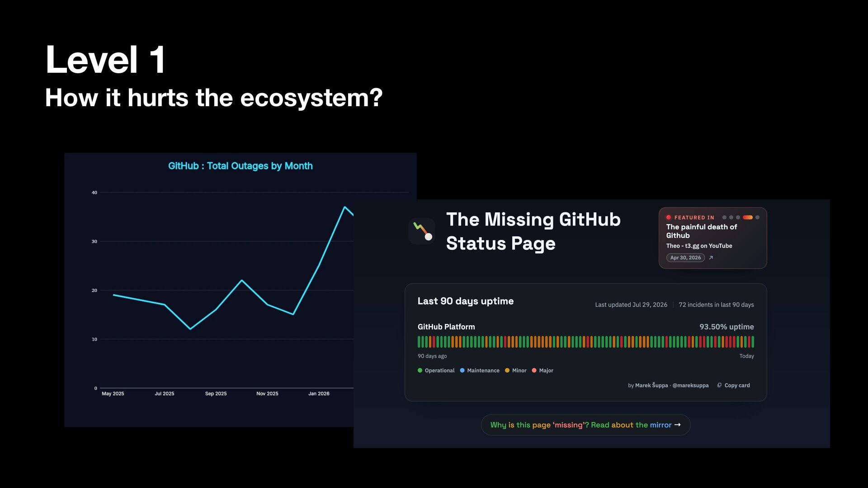Viewport: 868px width, 488px height.
Task: Open the 'Read about the mirror' link
Action: pos(585,425)
